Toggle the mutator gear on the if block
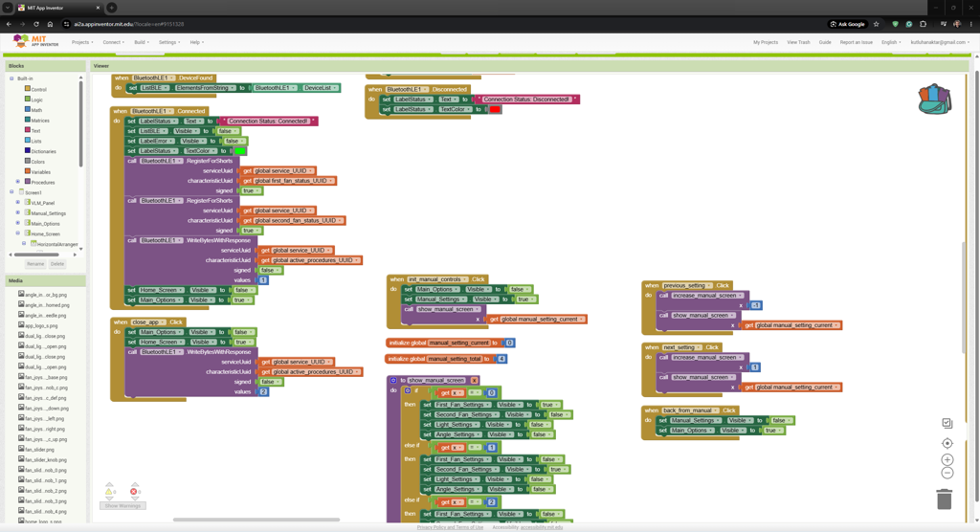 tap(408, 390)
